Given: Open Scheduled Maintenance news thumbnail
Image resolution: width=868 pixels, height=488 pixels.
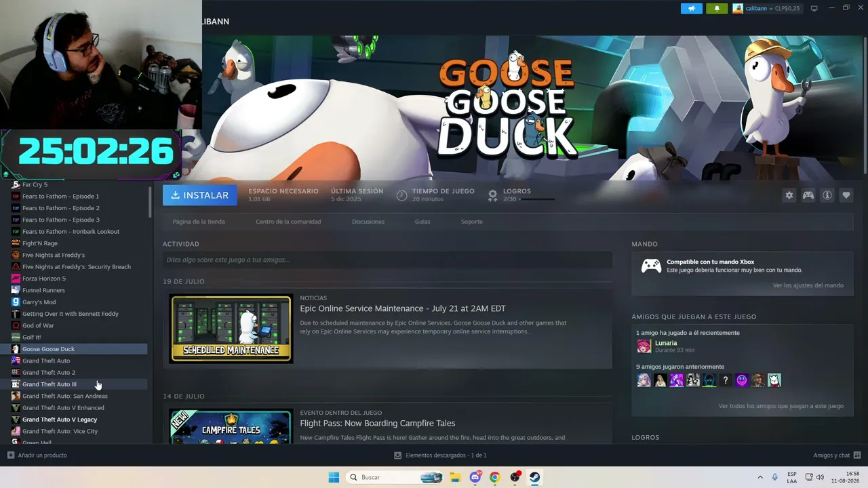Looking at the screenshot, I should [231, 329].
